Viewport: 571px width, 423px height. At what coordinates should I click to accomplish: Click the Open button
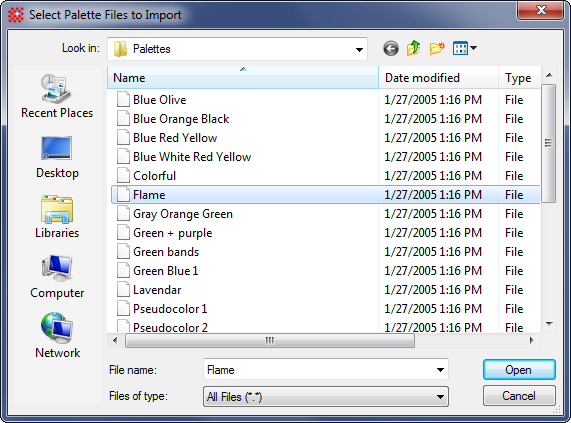point(519,370)
